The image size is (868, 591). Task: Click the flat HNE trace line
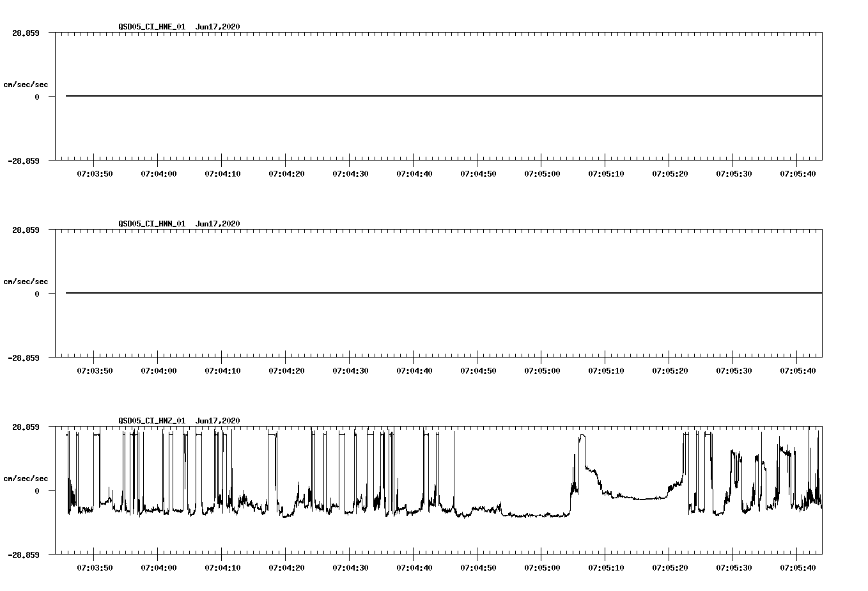pyautogui.click(x=444, y=96)
